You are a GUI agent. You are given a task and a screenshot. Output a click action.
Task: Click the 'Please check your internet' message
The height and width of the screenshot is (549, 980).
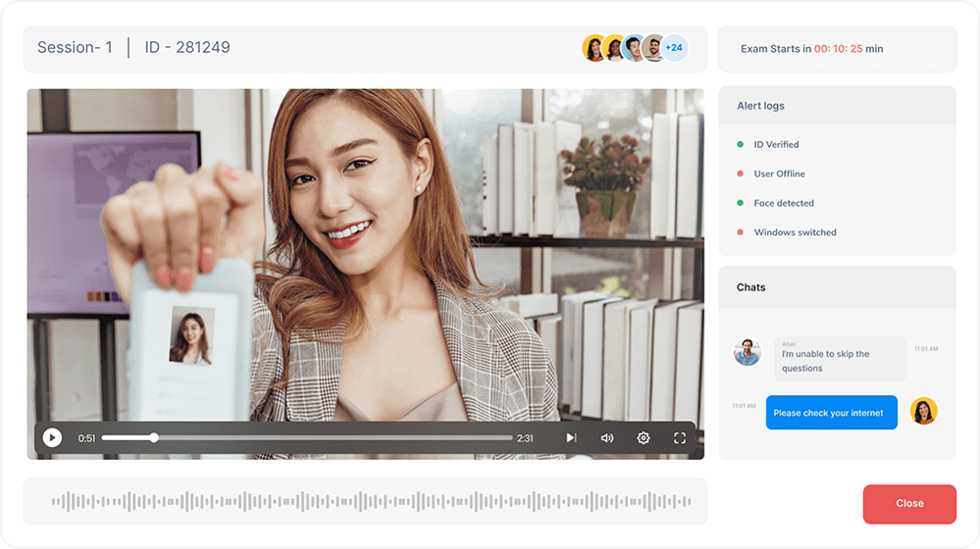pos(831,413)
